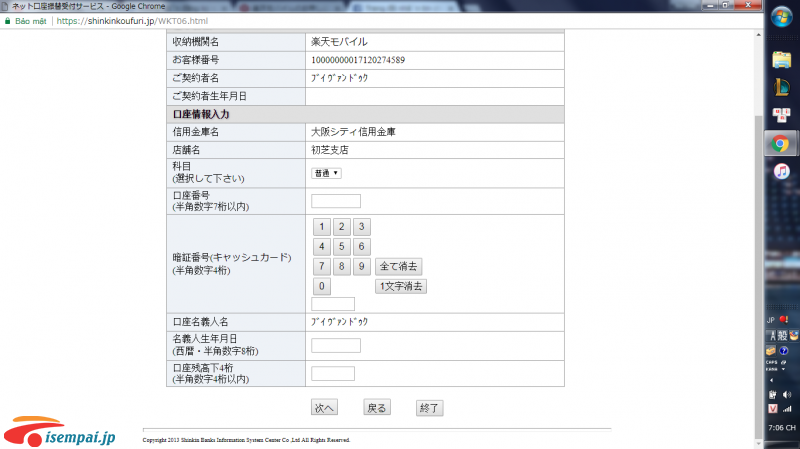Open IME help question mark icon

pos(784,351)
